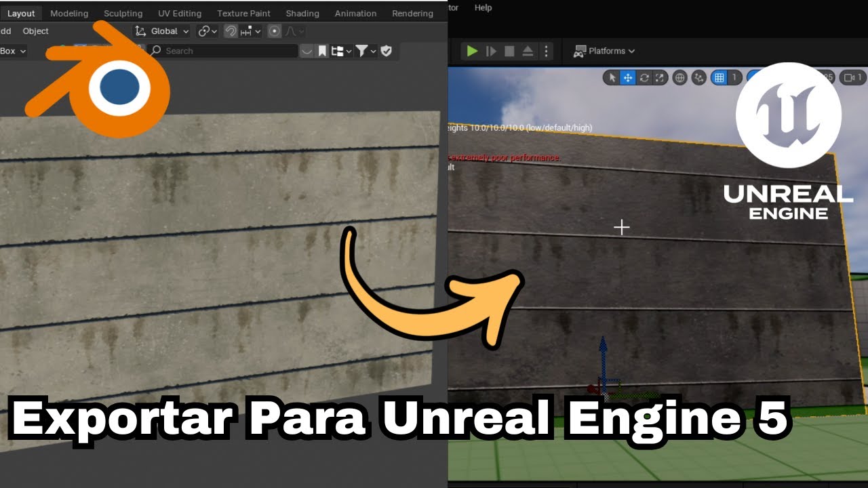Click the outliner Search field
Screen dimensions: 868x488
coord(223,51)
